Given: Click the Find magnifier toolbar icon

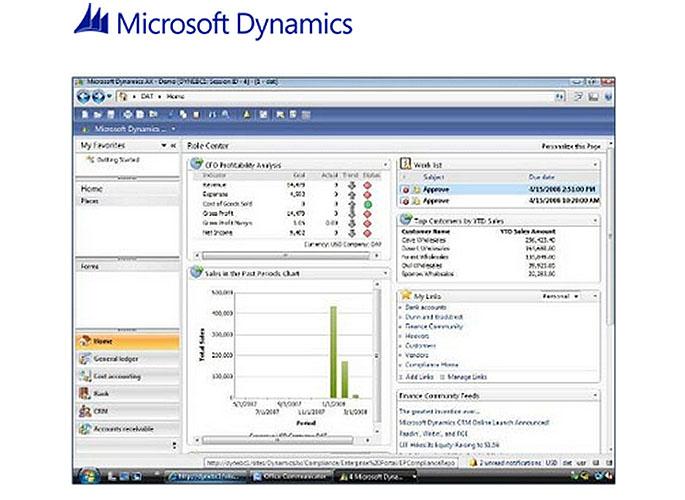Looking at the screenshot, I should click(225, 114).
